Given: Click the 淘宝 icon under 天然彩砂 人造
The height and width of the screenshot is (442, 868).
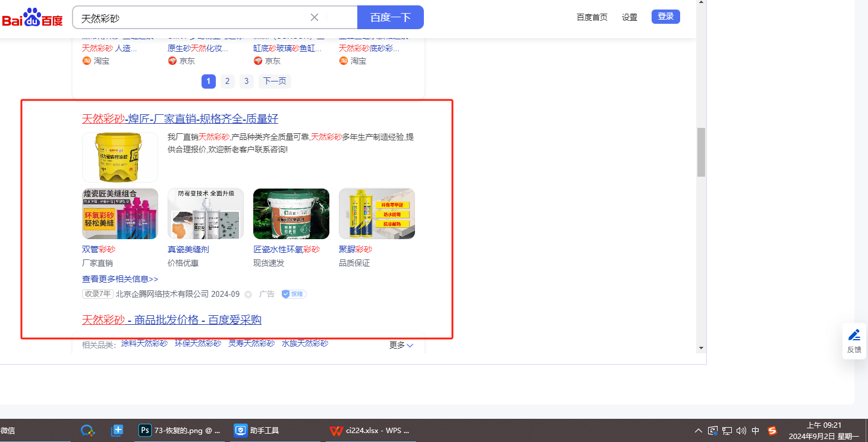Looking at the screenshot, I should 86,61.
